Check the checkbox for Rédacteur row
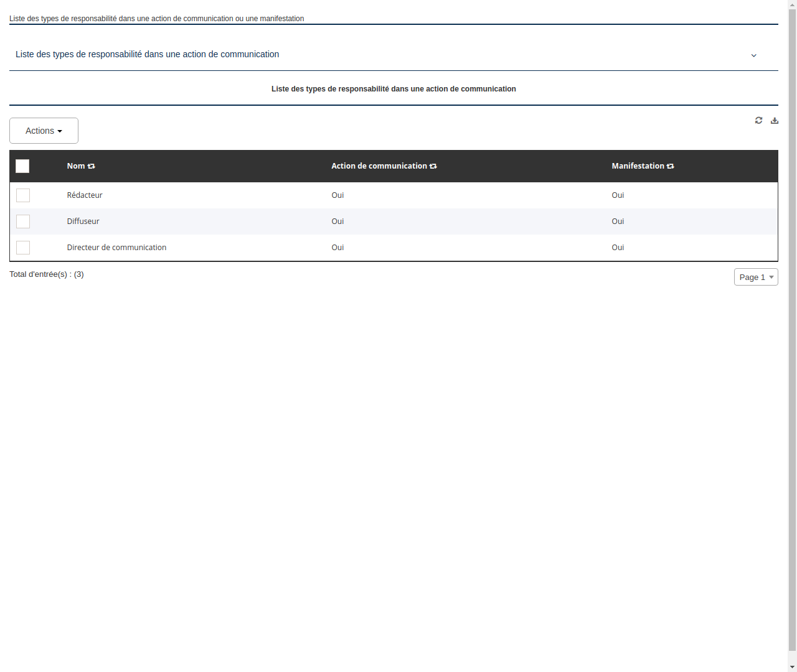The width and height of the screenshot is (797, 672). 23,195
